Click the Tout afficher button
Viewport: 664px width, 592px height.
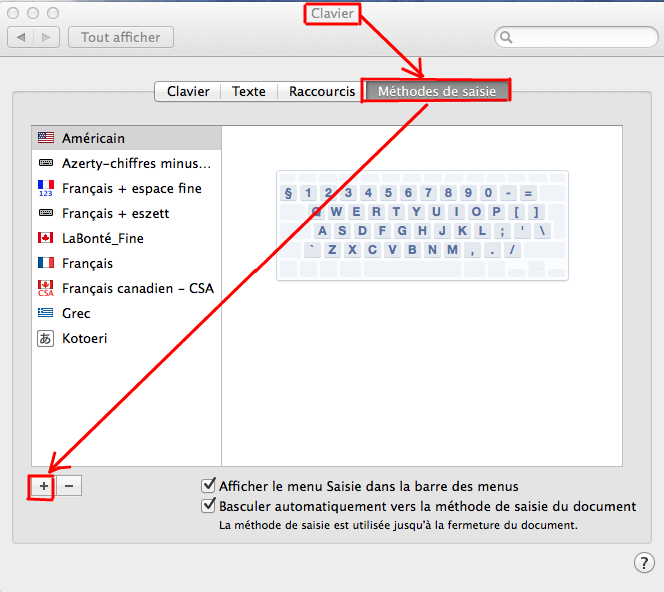121,37
